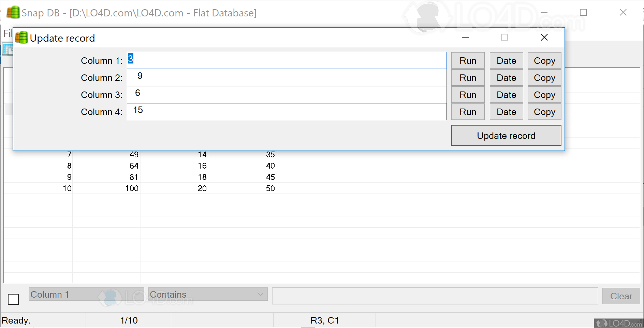
Task: Insert Date into Column 1
Action: (506, 61)
